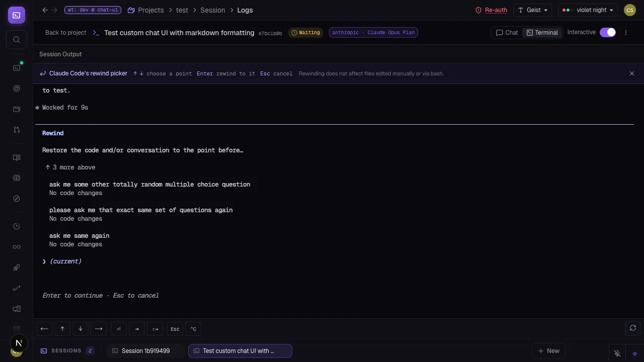
Task: Open the book icon in the sidebar
Action: tap(17, 157)
